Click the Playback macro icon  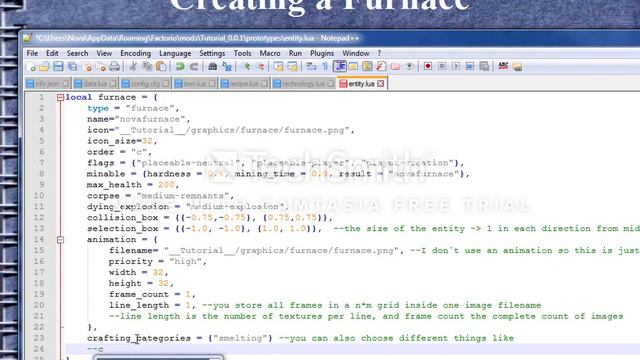[x=456, y=66]
